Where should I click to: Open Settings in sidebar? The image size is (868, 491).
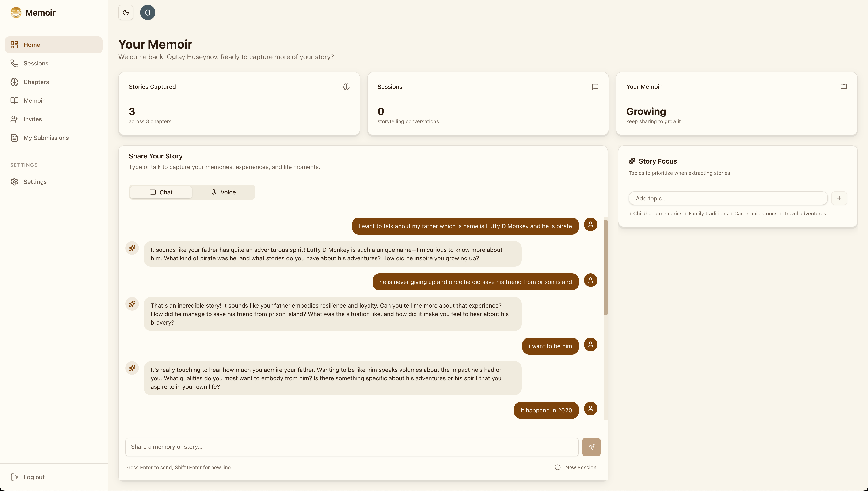35,182
